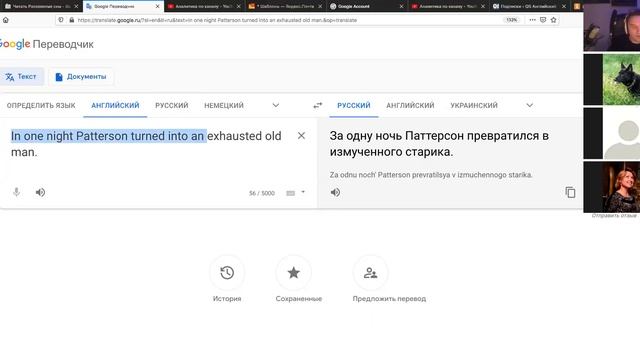Bookmark page with the star icon
Viewport: 640px width, 360px height.
click(553, 20)
